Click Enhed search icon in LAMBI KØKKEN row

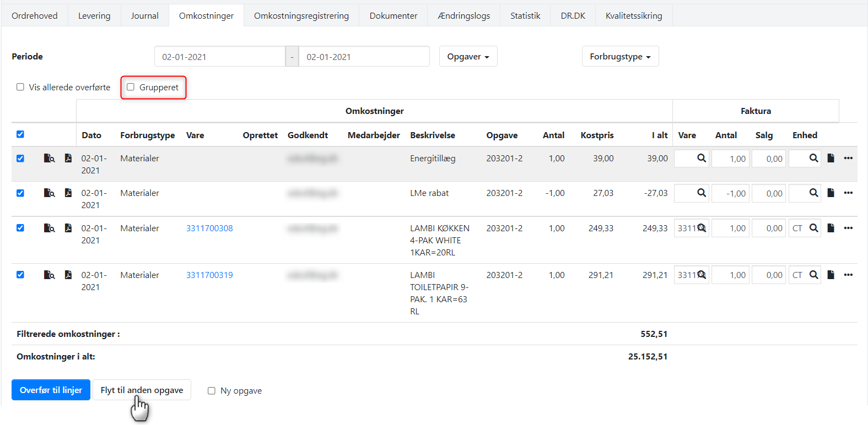click(813, 228)
